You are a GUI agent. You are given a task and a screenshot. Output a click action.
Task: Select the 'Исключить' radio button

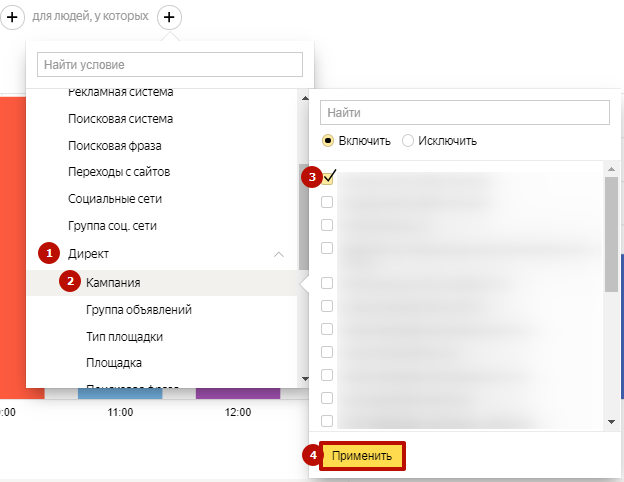pos(408,140)
